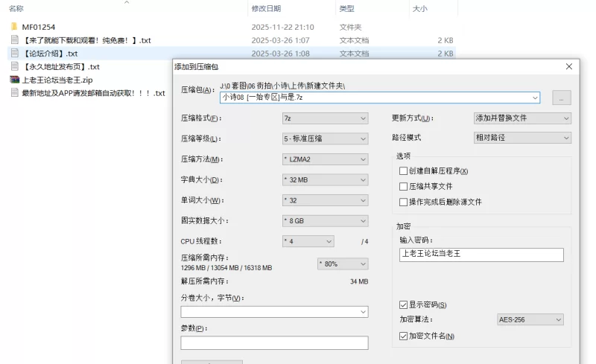Click the browse button next to archive path
The image size is (596, 364).
click(562, 98)
